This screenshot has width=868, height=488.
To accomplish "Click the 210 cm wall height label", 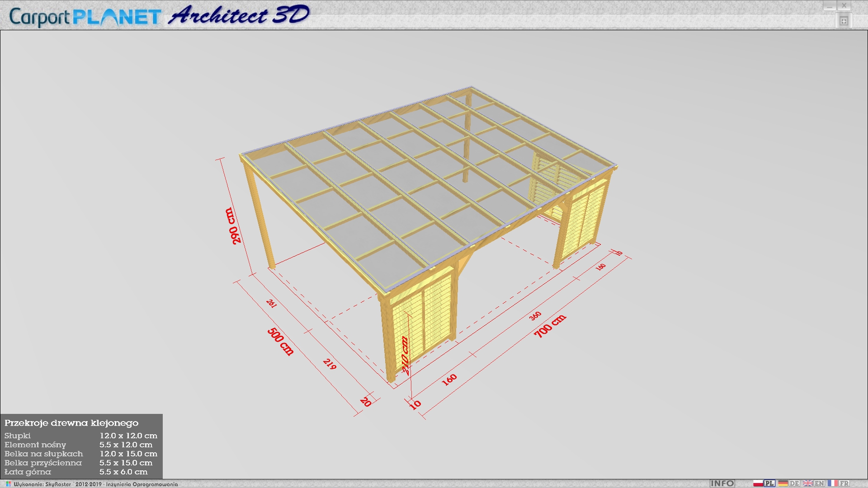I will pos(405,356).
